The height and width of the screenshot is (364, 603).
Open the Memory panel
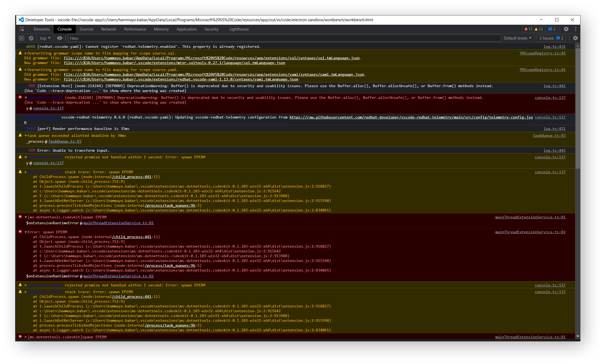(x=161, y=29)
